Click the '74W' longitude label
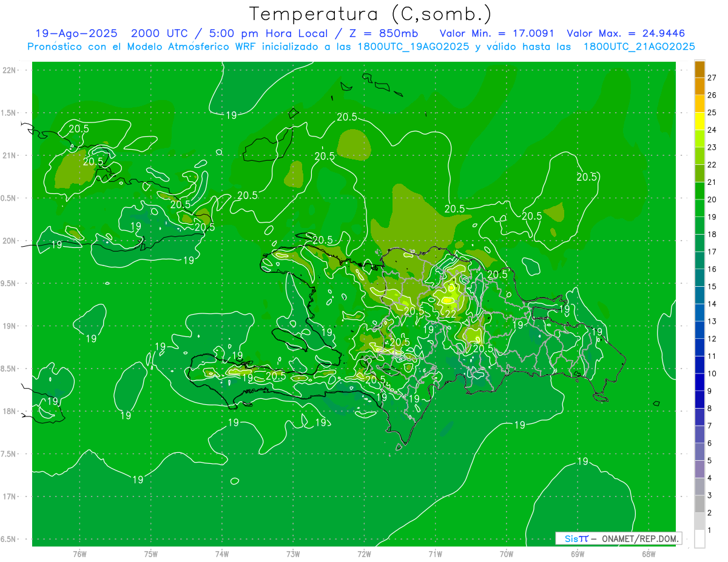The image size is (728, 562). (x=221, y=554)
